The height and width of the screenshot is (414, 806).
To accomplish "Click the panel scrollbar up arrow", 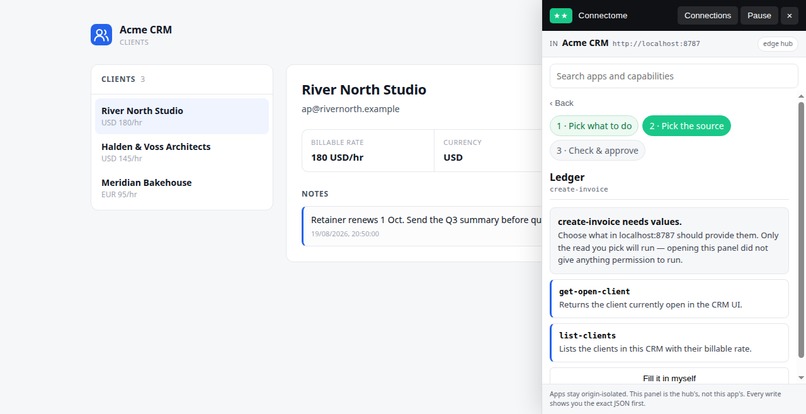I will [x=801, y=96].
